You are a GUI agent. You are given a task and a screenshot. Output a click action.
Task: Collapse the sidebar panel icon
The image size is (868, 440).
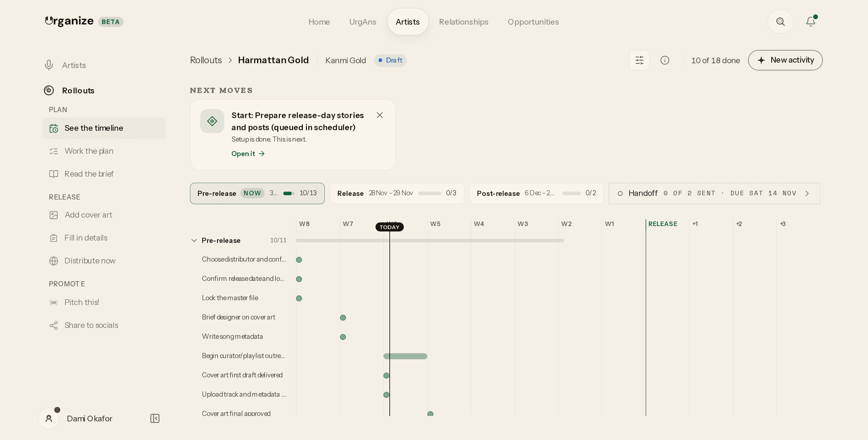(155, 418)
